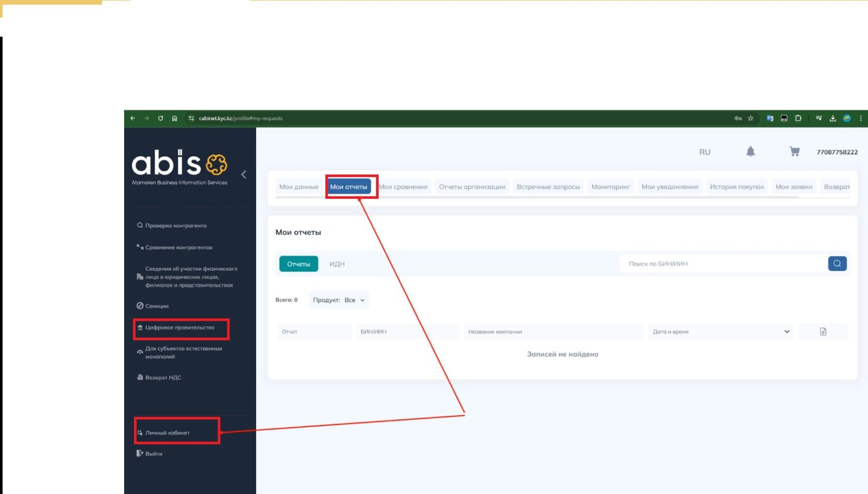Viewport: 868px width, 494px height.
Task: Open the История покупок tab
Action: pos(736,187)
